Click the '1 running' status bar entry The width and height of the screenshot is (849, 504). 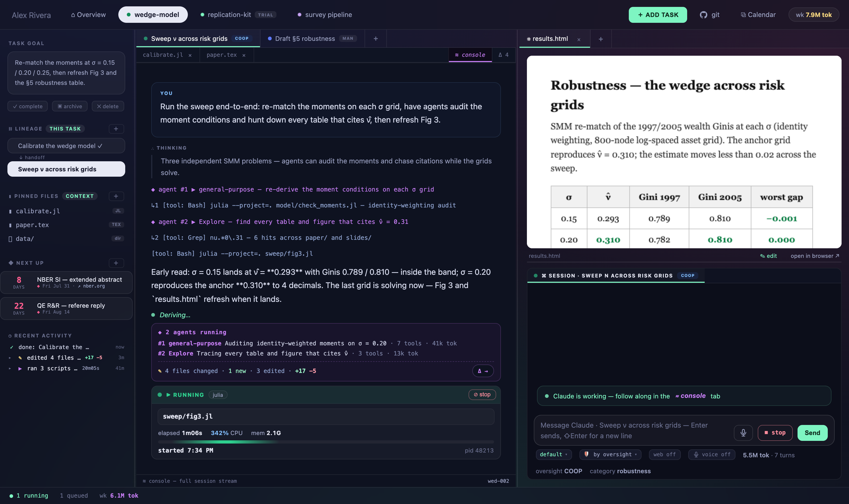click(x=29, y=496)
